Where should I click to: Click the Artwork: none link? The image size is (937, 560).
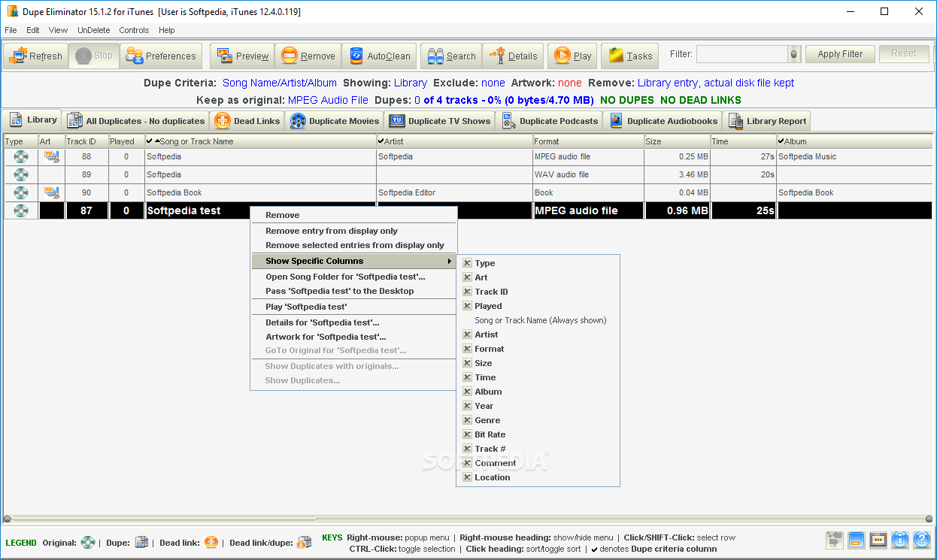click(x=570, y=83)
